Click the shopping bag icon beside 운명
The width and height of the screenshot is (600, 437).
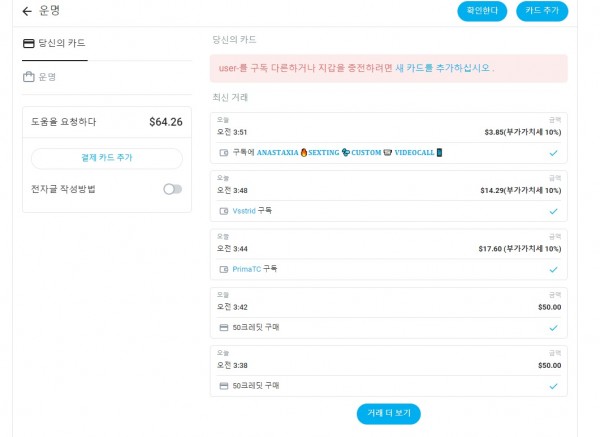point(29,77)
